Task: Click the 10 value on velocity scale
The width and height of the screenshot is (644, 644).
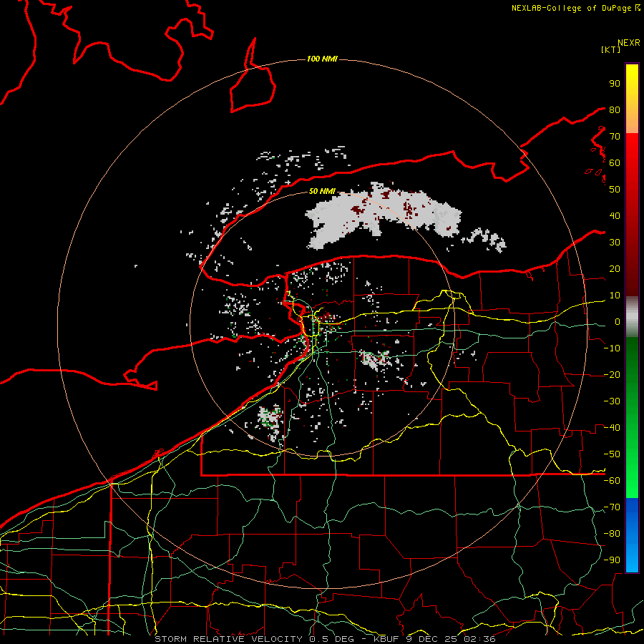Action: (x=615, y=296)
